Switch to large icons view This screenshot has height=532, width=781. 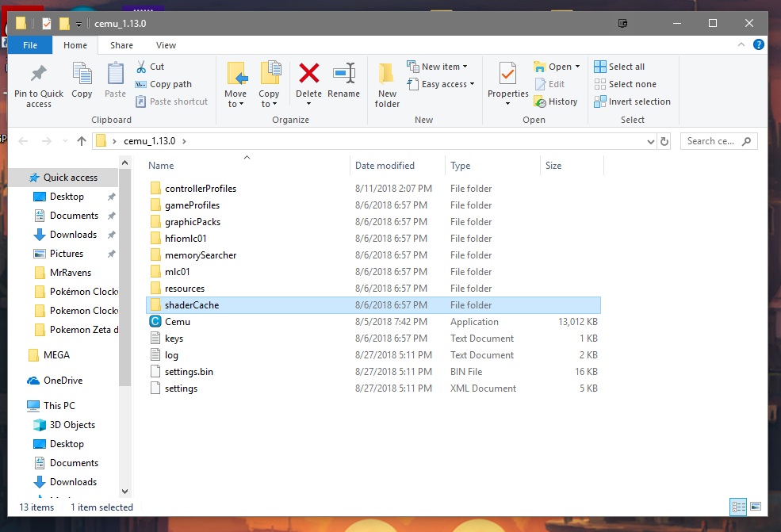click(x=756, y=507)
